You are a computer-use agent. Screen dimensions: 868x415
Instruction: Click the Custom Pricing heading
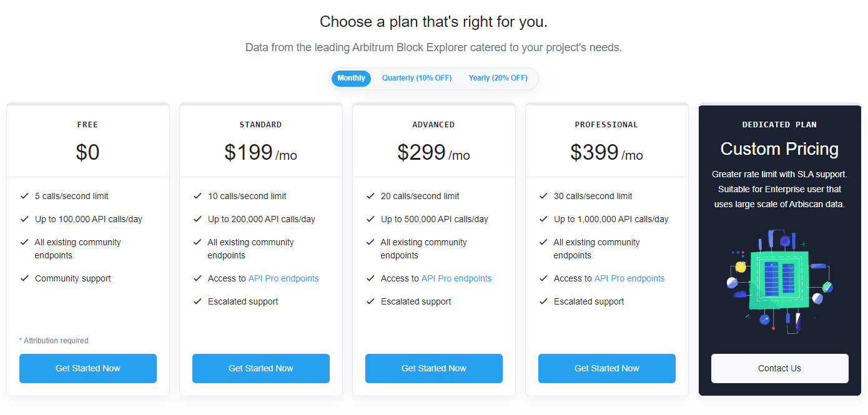click(779, 149)
